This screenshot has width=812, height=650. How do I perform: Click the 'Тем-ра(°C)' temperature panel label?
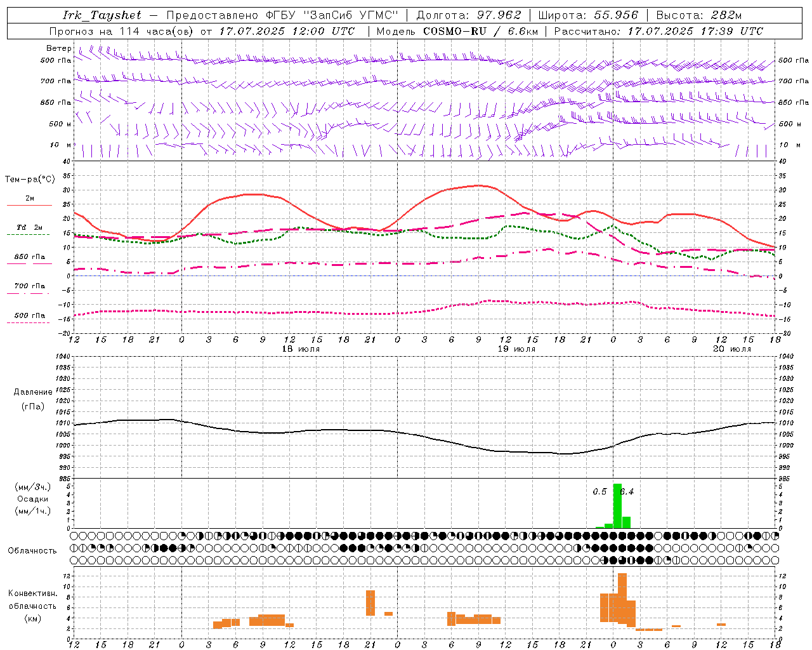point(30,180)
